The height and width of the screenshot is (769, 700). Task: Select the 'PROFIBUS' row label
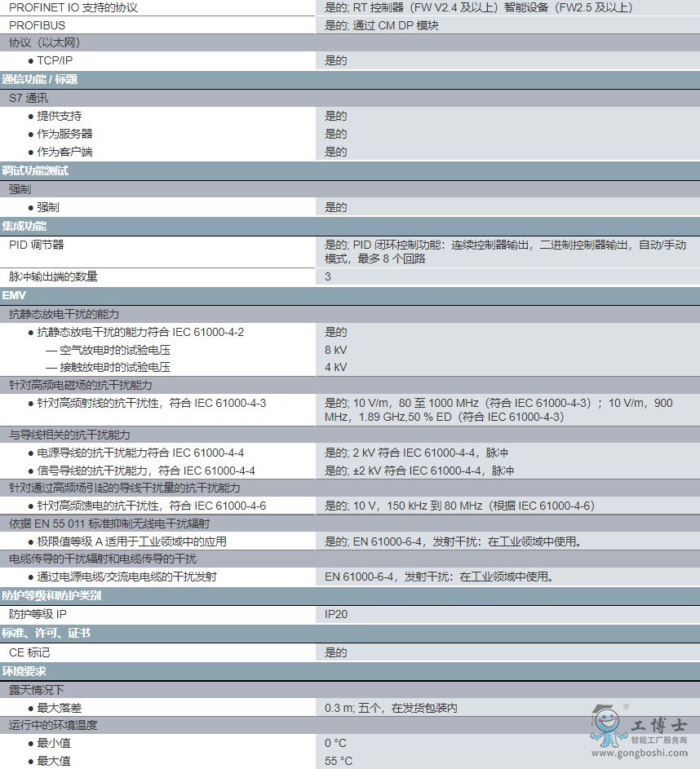pos(37,25)
